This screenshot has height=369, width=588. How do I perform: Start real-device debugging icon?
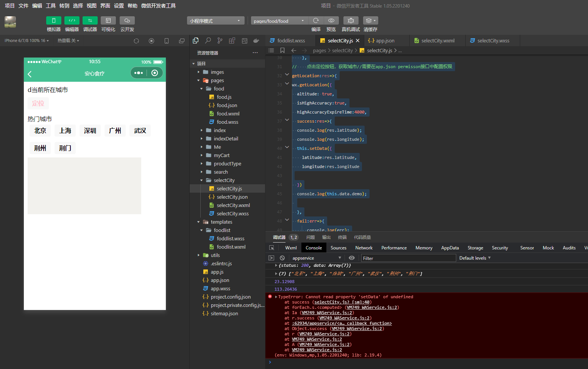tap(351, 20)
